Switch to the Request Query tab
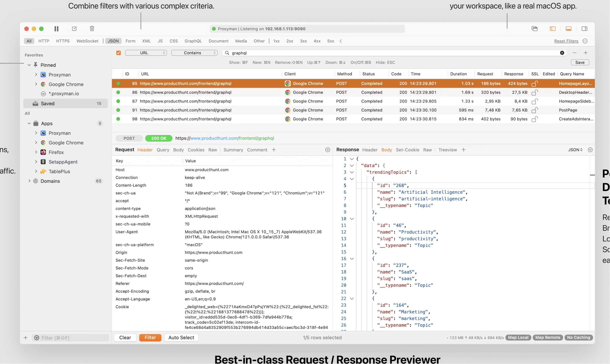The image size is (610, 364). tap(163, 150)
